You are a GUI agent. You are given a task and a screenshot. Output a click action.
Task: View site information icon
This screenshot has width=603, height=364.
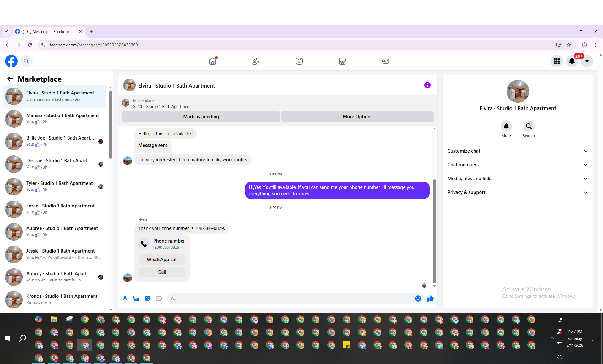click(43, 45)
